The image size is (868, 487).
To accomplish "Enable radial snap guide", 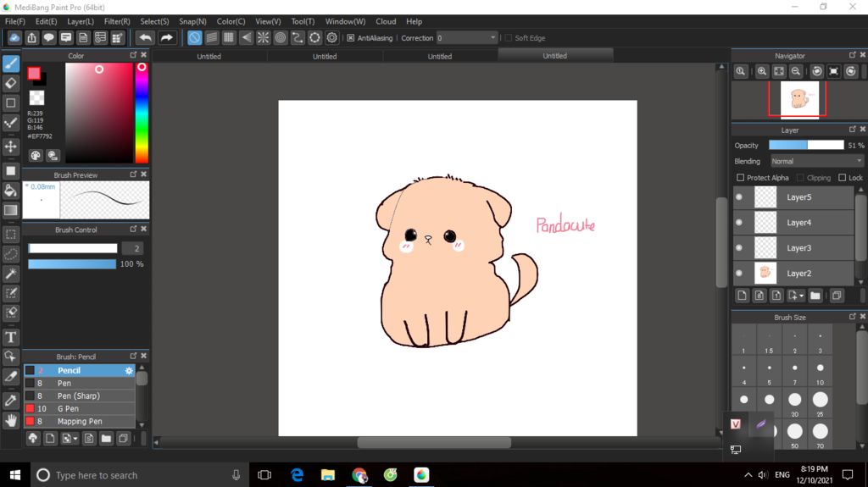I will [264, 37].
